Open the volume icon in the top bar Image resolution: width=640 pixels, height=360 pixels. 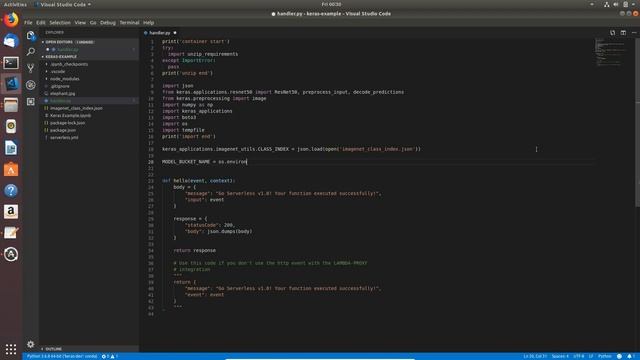click(616, 4)
